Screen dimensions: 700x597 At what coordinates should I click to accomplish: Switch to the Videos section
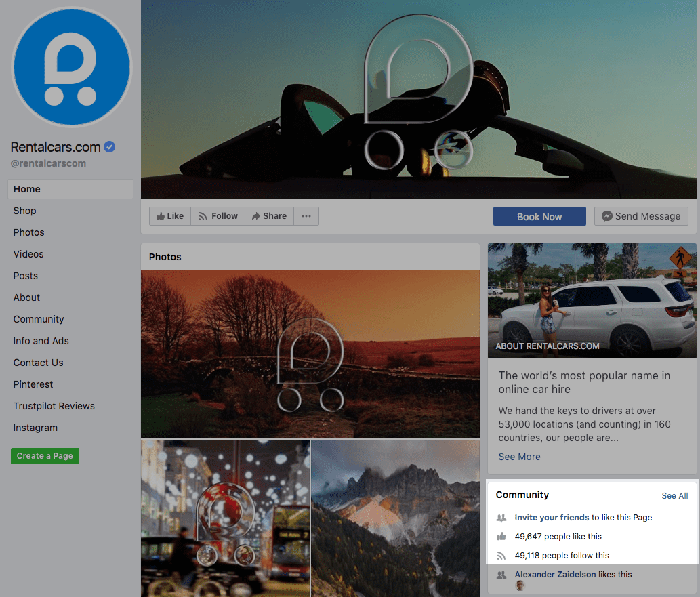(x=28, y=254)
